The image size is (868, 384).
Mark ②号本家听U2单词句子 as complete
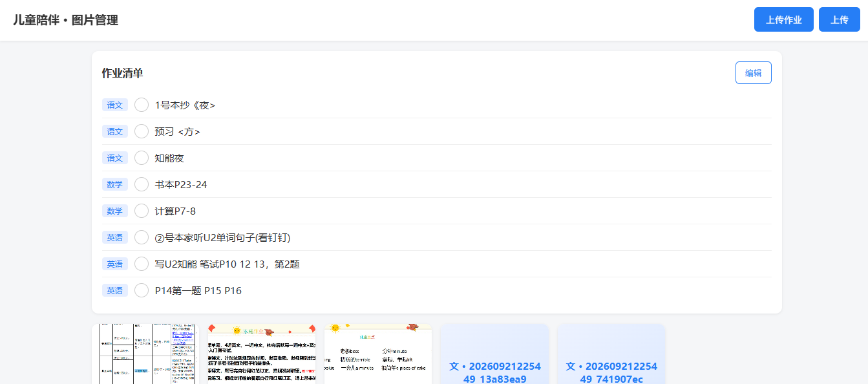coord(142,237)
